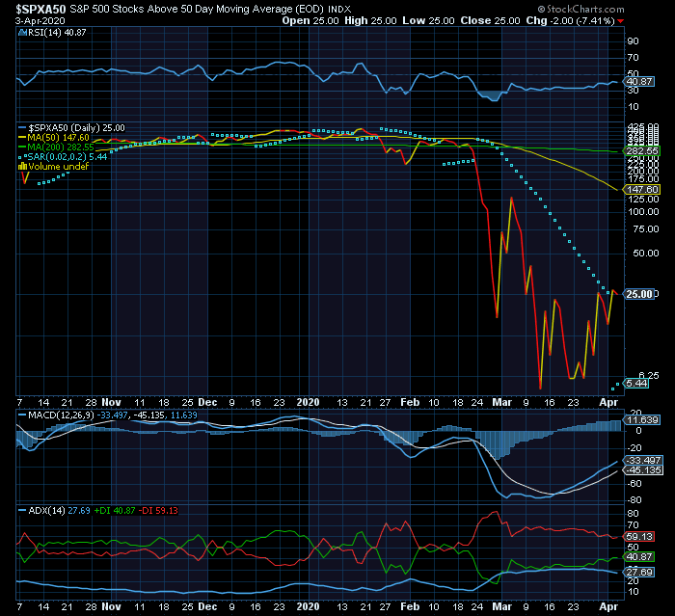Click the Open 25.00 value
Image resolution: width=675 pixels, height=616 pixels.
coord(310,20)
